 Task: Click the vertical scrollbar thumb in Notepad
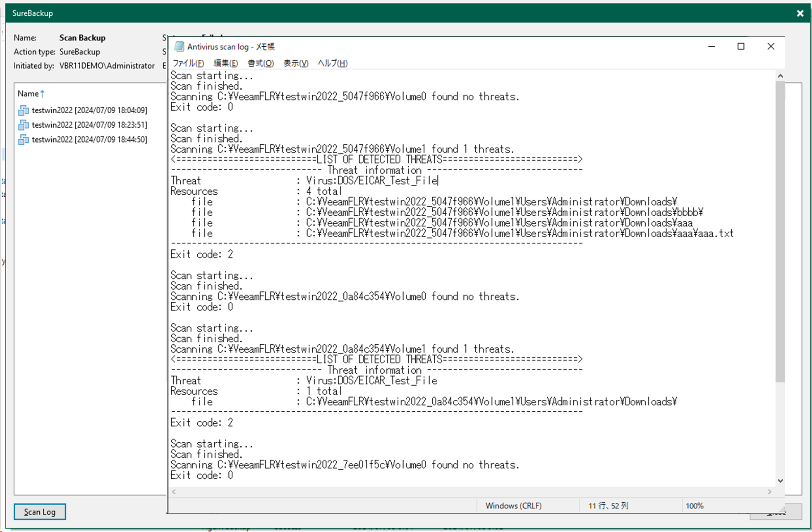[x=780, y=231]
